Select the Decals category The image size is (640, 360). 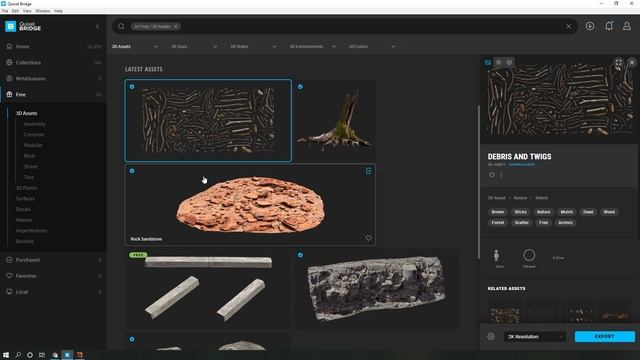coord(23,209)
